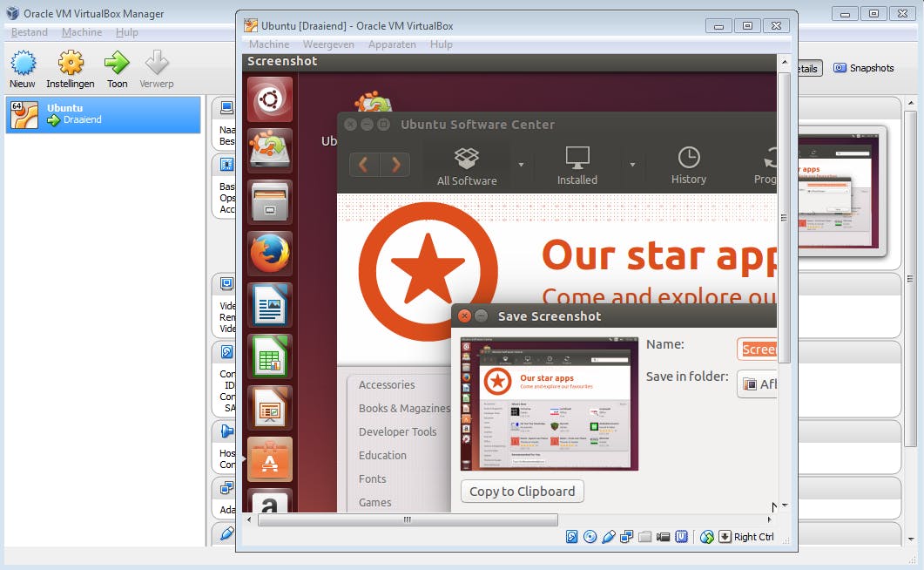
Task: Open Bestand menu in VirtualBox Manager
Action: (x=30, y=32)
